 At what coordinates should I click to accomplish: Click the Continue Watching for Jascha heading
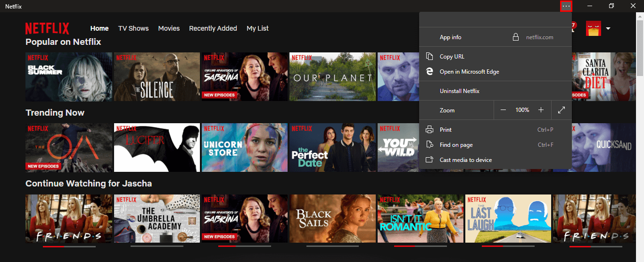coord(89,184)
